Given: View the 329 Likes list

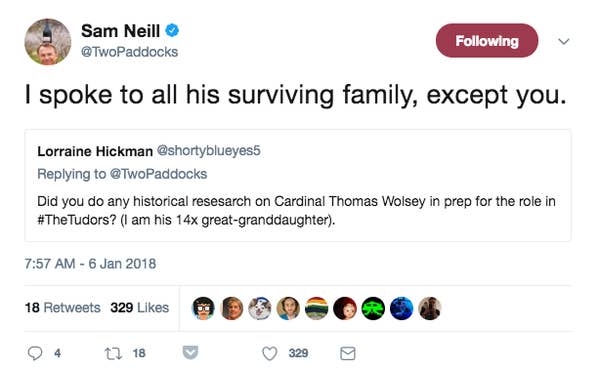Looking at the screenshot, I should (140, 308).
